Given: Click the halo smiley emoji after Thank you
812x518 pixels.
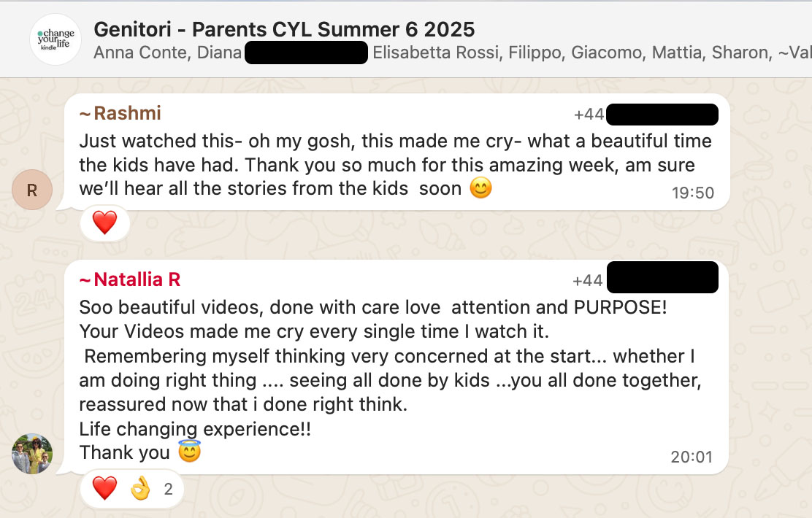Looking at the screenshot, I should click(x=190, y=452).
